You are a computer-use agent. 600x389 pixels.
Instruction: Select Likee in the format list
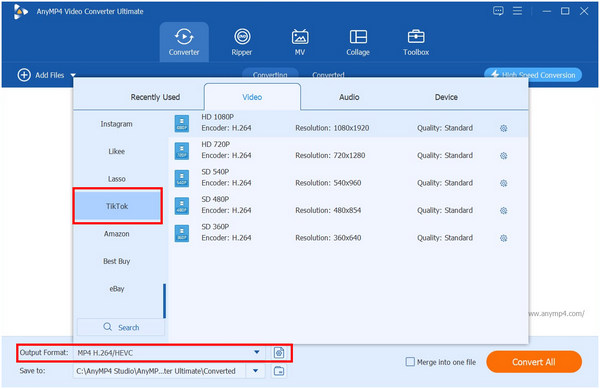click(117, 151)
